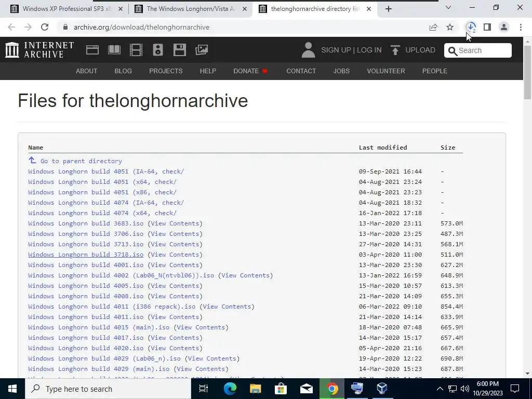The width and height of the screenshot is (532, 399).
Task: Click LOG IN link
Action: (x=369, y=50)
